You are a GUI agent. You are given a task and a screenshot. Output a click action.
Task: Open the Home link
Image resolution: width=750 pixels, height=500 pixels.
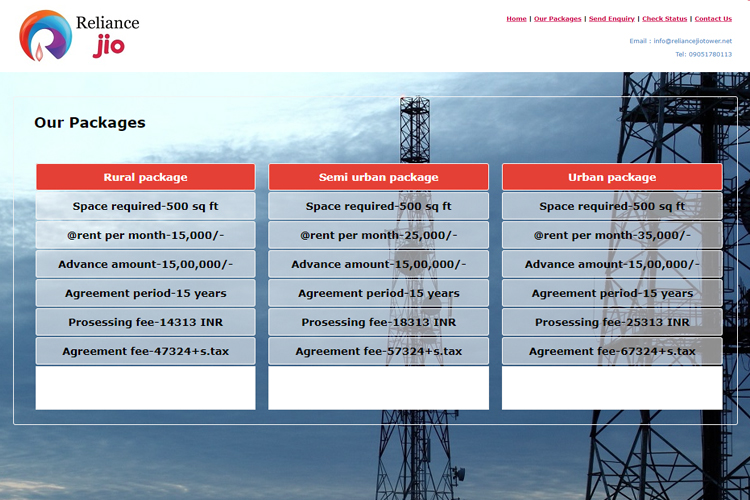516,19
